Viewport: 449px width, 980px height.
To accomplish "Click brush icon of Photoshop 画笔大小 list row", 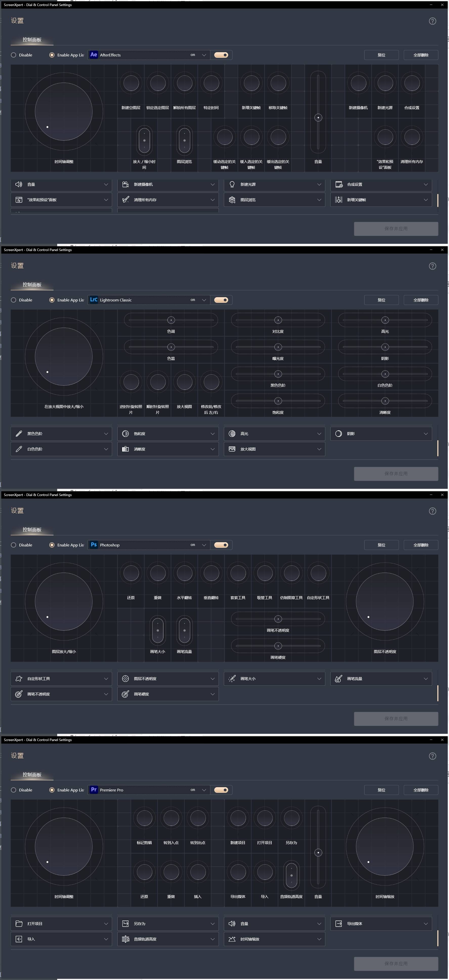I will [x=232, y=679].
